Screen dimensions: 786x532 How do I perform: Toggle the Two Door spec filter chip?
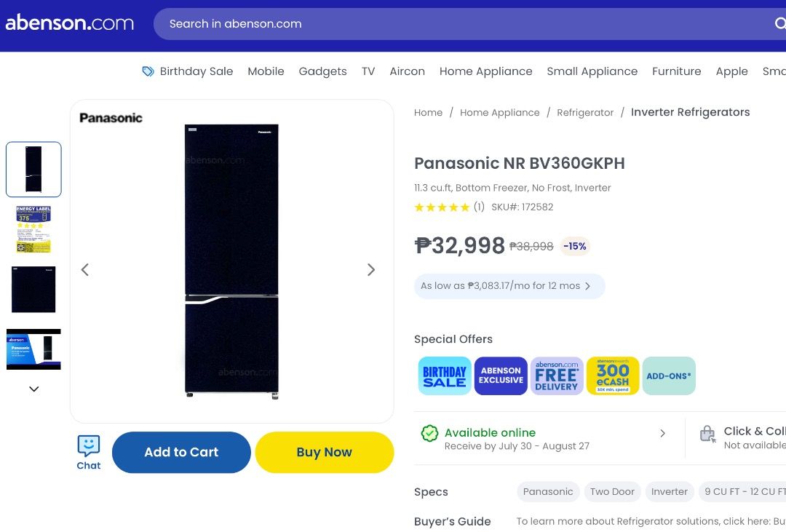[x=612, y=491]
